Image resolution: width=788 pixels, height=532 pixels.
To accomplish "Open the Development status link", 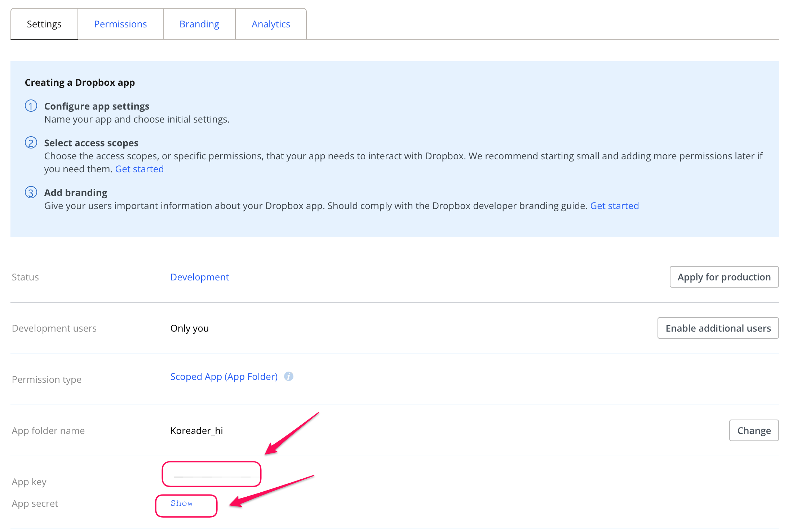I will point(200,277).
